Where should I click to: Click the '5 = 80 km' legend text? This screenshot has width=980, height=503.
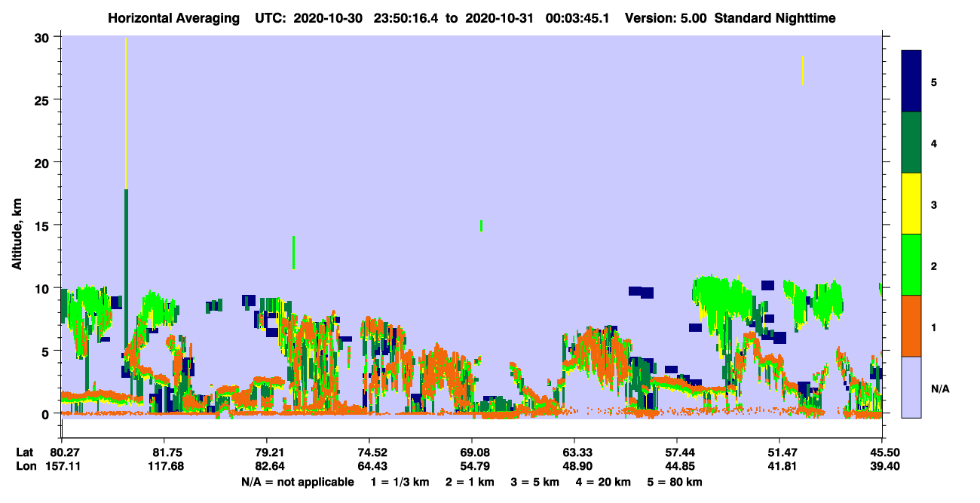click(675, 482)
